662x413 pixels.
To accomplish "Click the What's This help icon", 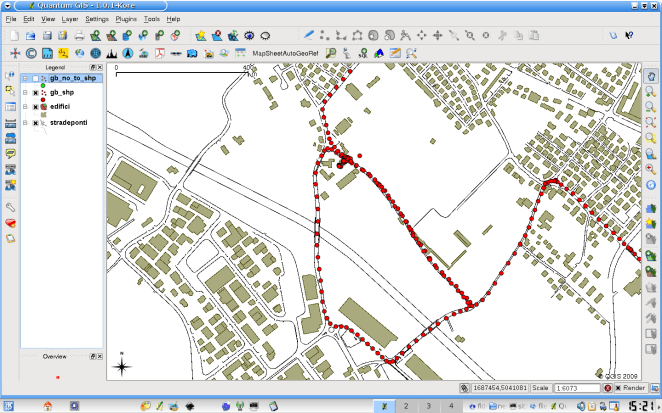I will tap(629, 35).
